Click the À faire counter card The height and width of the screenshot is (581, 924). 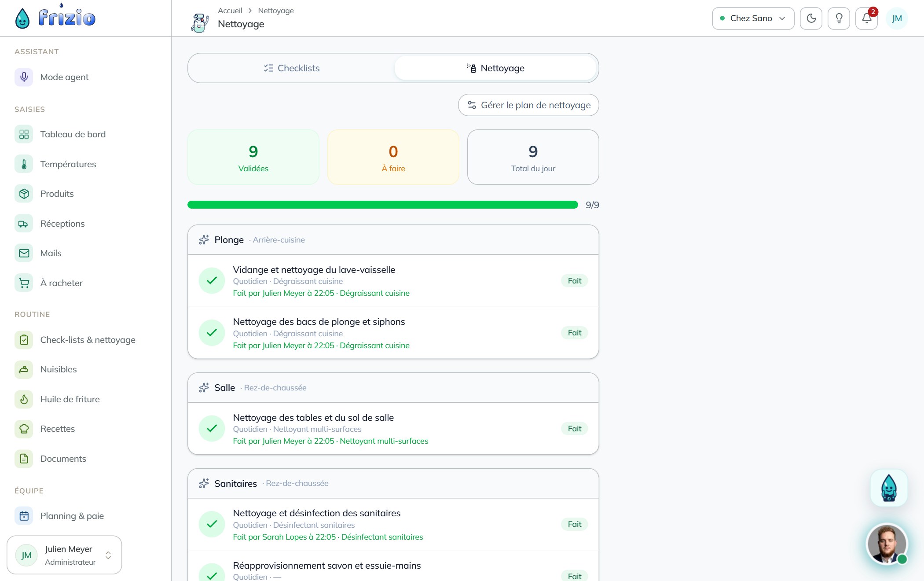(x=393, y=157)
